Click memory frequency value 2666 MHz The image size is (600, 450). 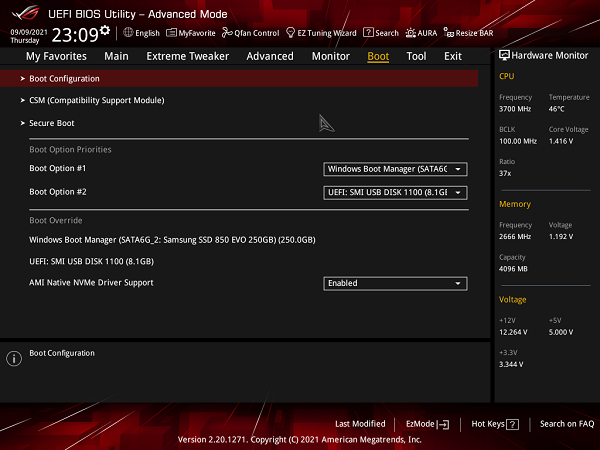click(515, 237)
